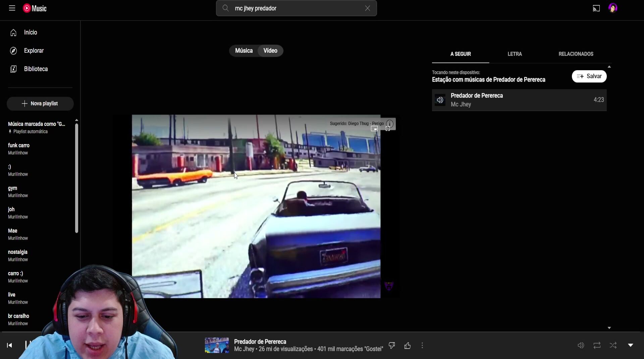Create a Nova playlist

[x=40, y=103]
